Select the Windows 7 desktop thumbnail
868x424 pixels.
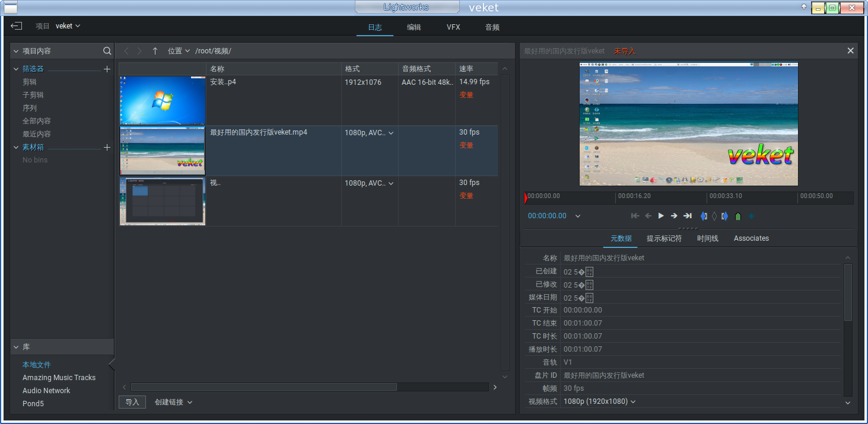163,100
